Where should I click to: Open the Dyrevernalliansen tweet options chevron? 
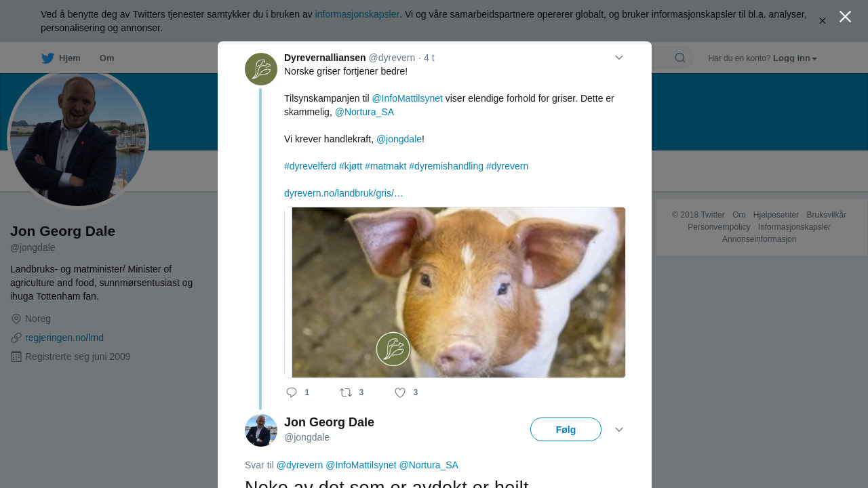[619, 58]
